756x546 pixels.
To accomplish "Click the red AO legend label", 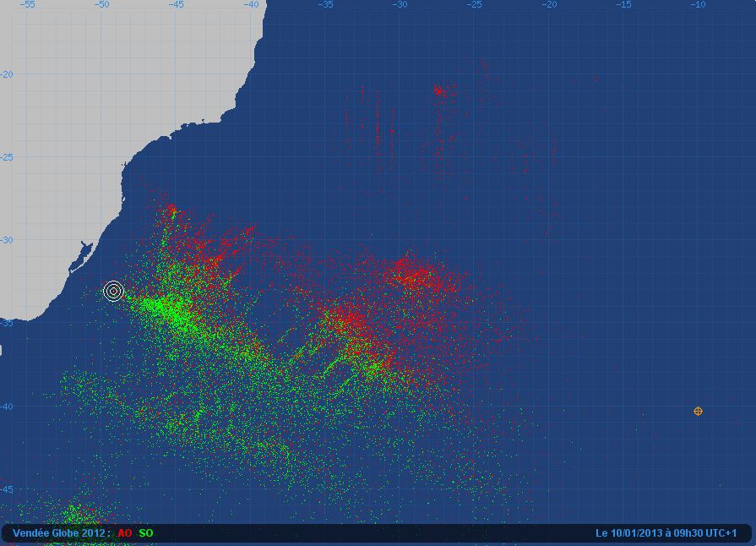I will point(125,533).
